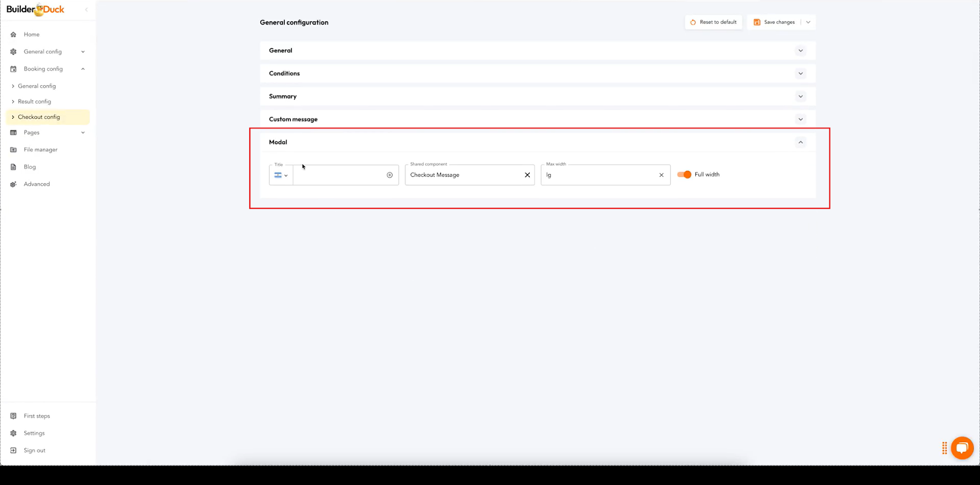Open the Title language flag dropdown
Viewport: 980px width, 485px height.
pyautogui.click(x=281, y=175)
